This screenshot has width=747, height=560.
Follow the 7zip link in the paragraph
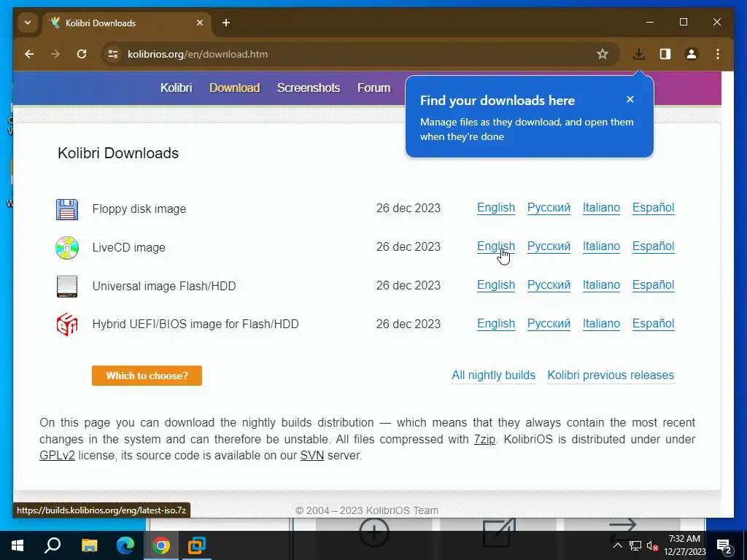484,439
